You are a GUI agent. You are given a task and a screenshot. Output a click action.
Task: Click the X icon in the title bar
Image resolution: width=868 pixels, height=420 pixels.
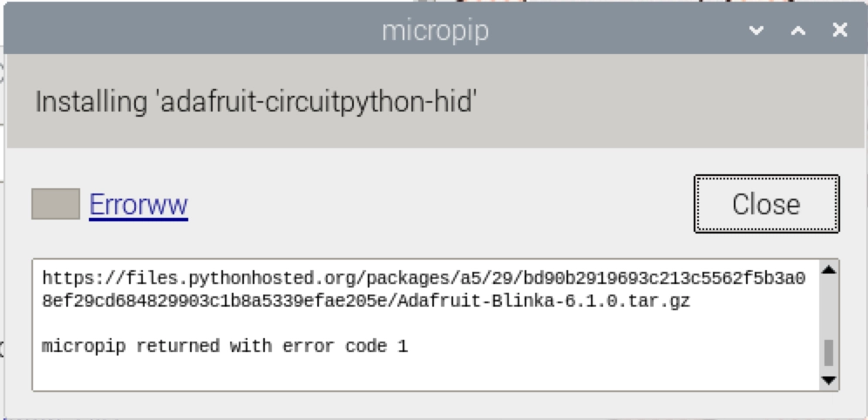click(x=839, y=30)
